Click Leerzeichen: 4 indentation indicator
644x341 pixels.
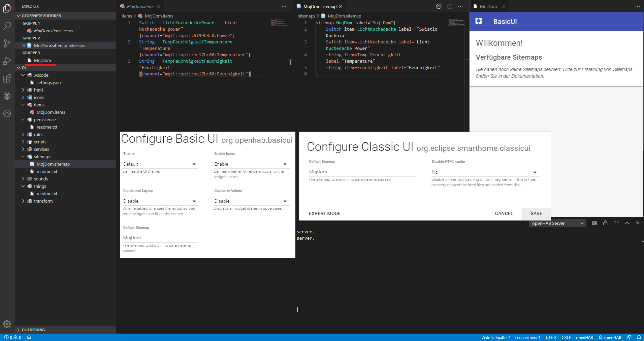pyautogui.click(x=527, y=337)
